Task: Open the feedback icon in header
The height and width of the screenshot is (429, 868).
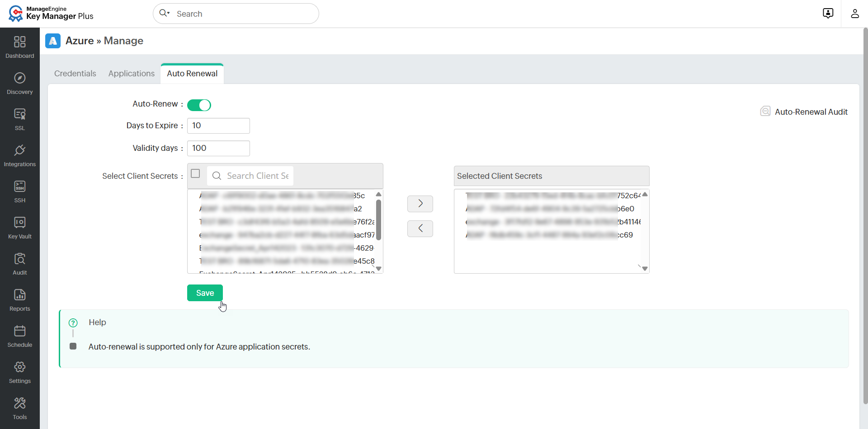Action: (828, 14)
